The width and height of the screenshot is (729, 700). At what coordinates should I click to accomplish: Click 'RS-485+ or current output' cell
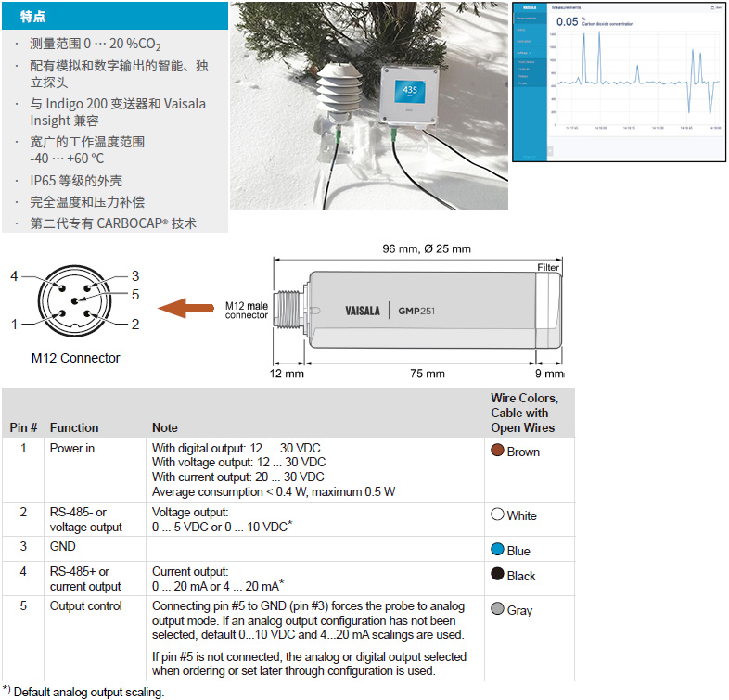[85, 579]
